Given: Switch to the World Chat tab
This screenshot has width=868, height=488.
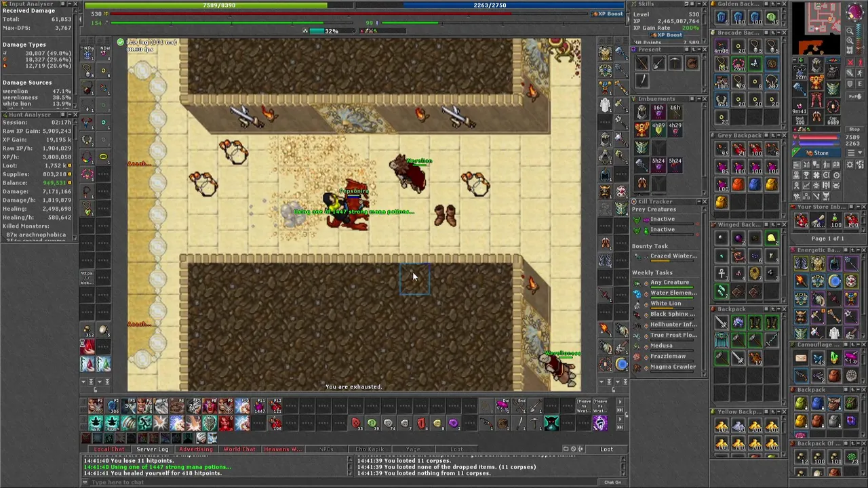Looking at the screenshot, I should pyautogui.click(x=239, y=449).
